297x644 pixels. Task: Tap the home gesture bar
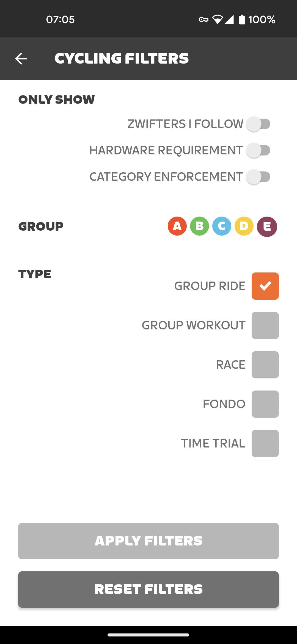148,635
